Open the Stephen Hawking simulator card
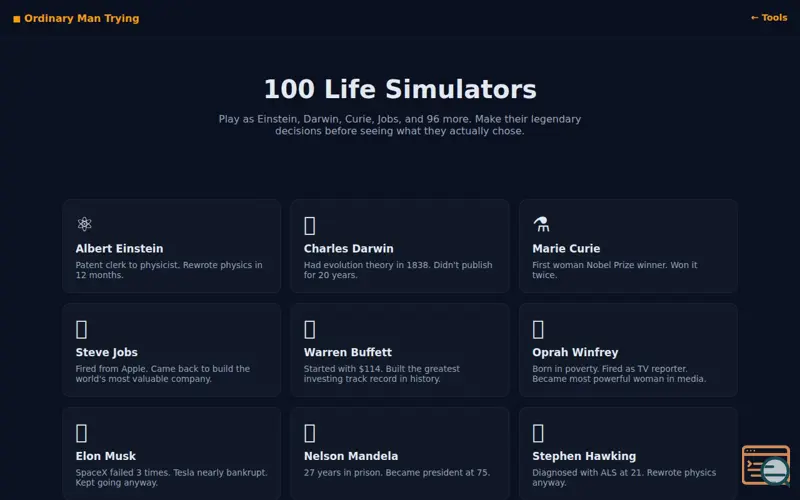 coord(628,454)
